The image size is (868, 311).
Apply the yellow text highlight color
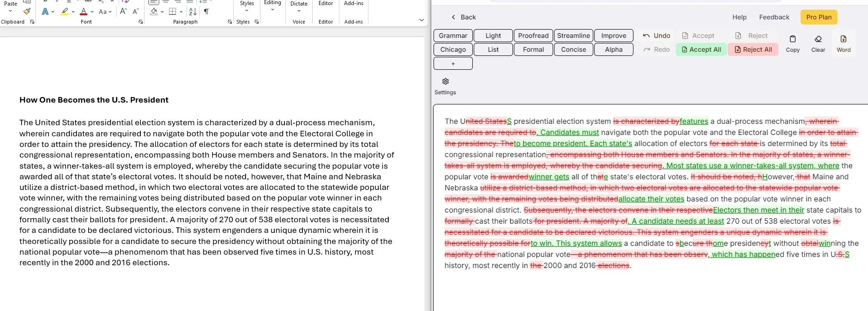tap(65, 12)
